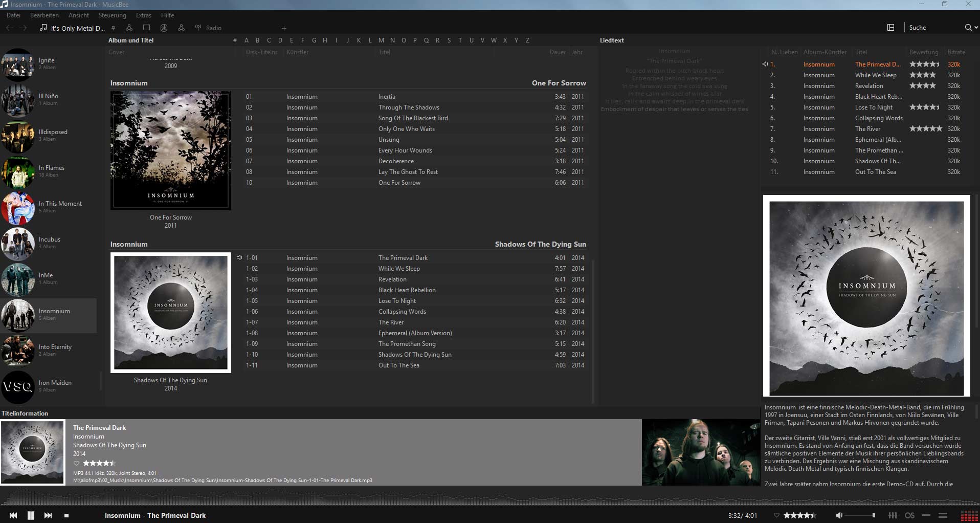Open the Datei menu
The width and height of the screenshot is (980, 523).
click(x=13, y=15)
